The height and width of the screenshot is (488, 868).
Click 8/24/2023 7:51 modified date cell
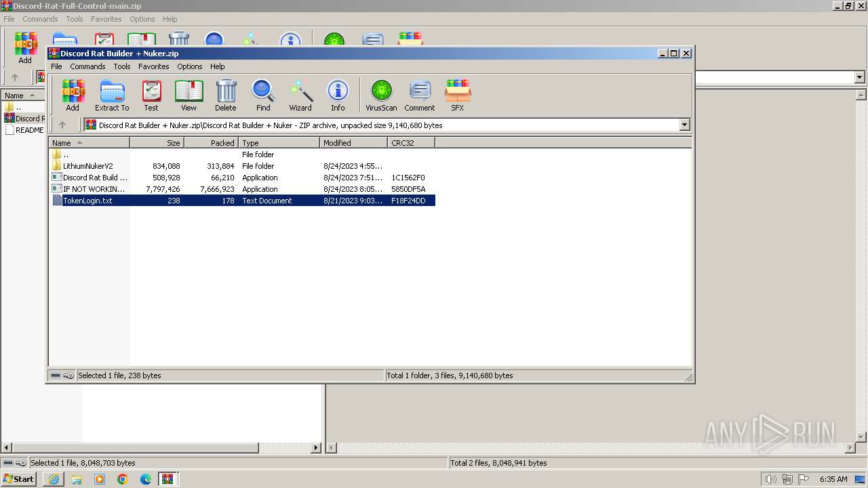(x=353, y=178)
